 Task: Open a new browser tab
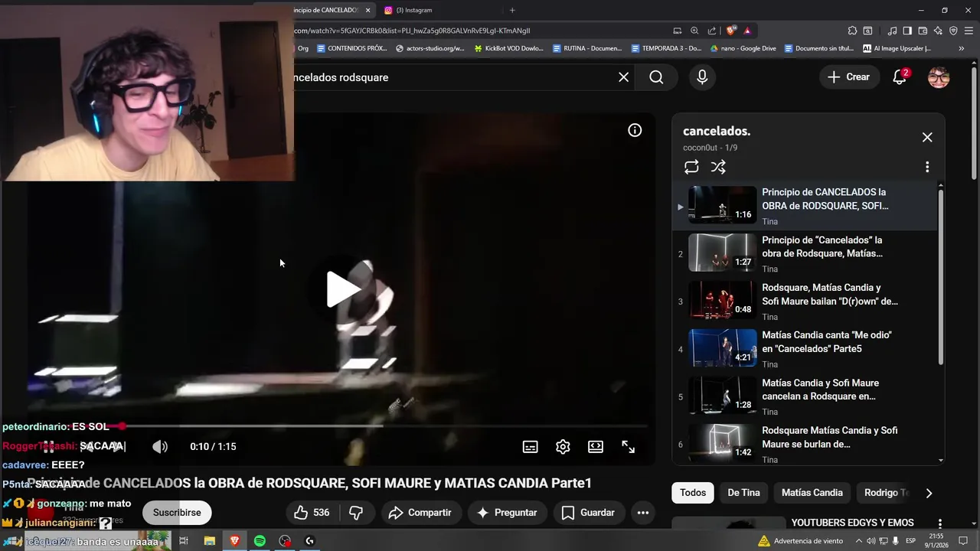pos(512,10)
